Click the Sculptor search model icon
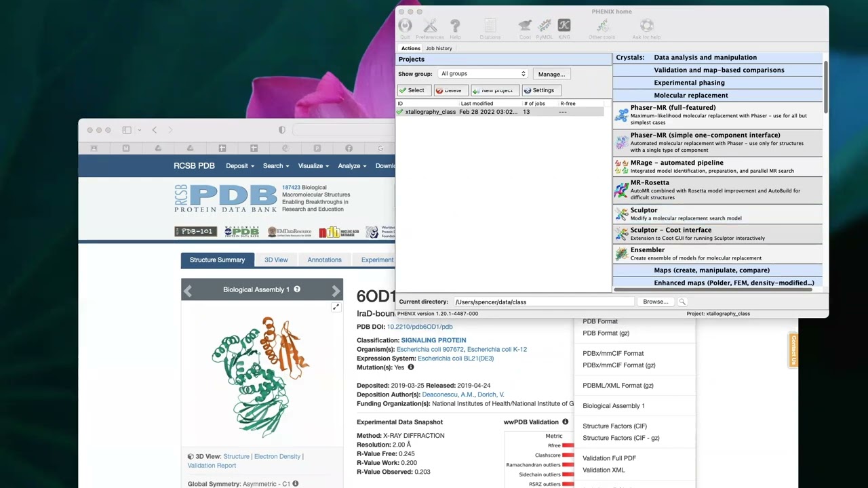Viewport: 868px width, 488px height. 621,214
